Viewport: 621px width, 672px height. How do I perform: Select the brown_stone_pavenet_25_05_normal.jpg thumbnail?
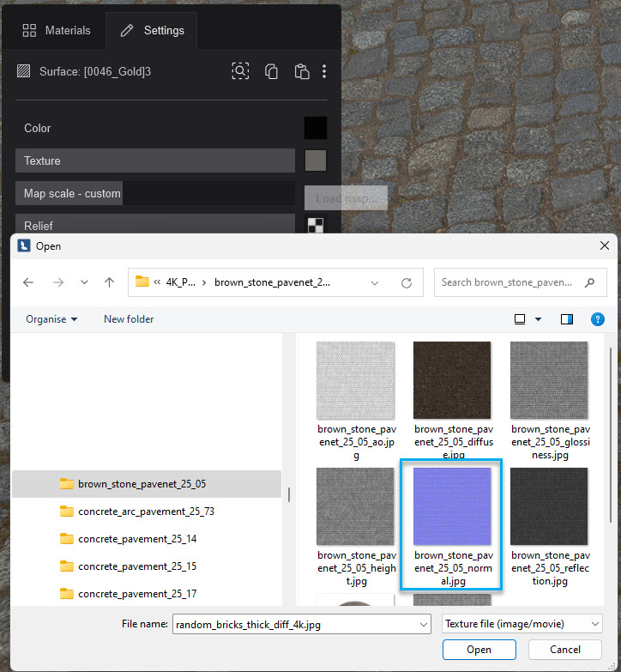click(x=452, y=524)
